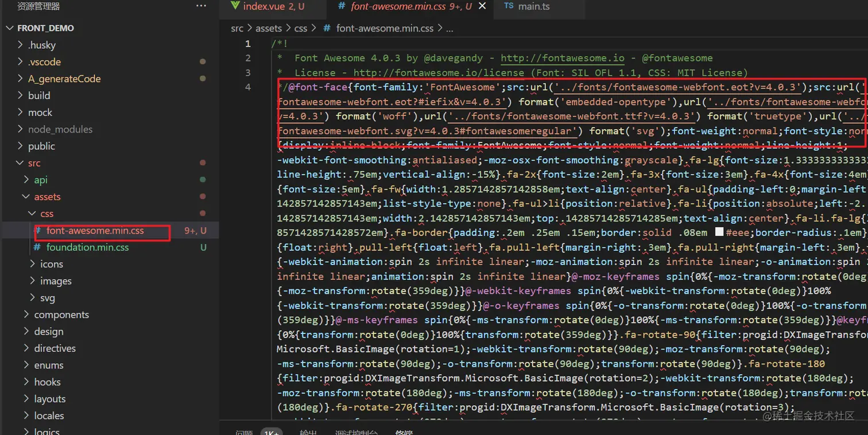Expand the public folder
Screen dimensions: 868x435
pos(41,146)
